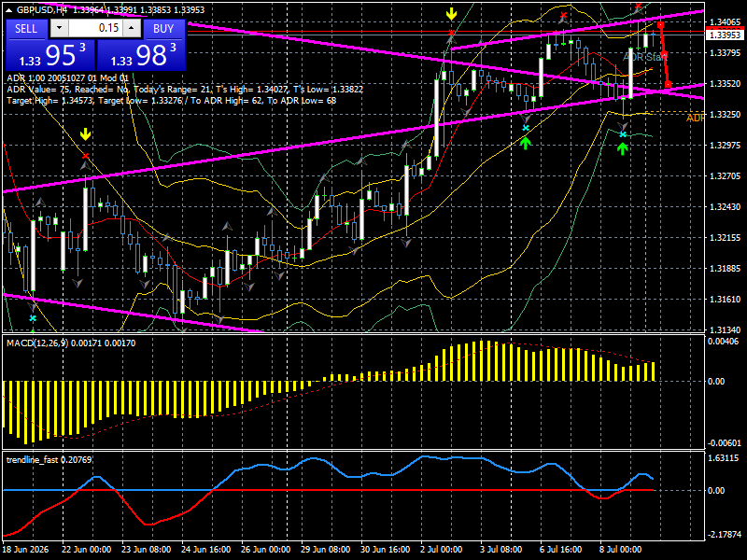Collapse the one-click trading panel triangle
747x560 pixels.
(9, 10)
